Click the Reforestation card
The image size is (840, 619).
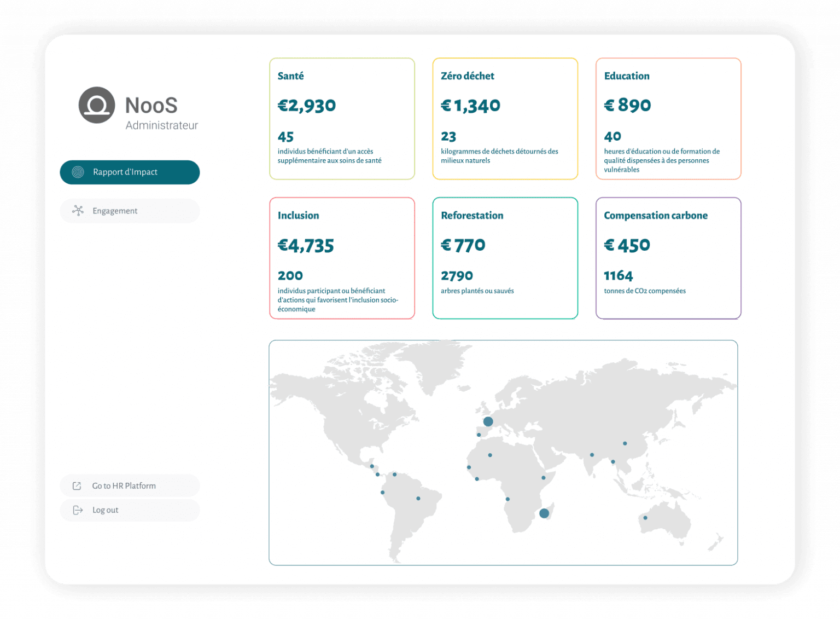pyautogui.click(x=505, y=258)
